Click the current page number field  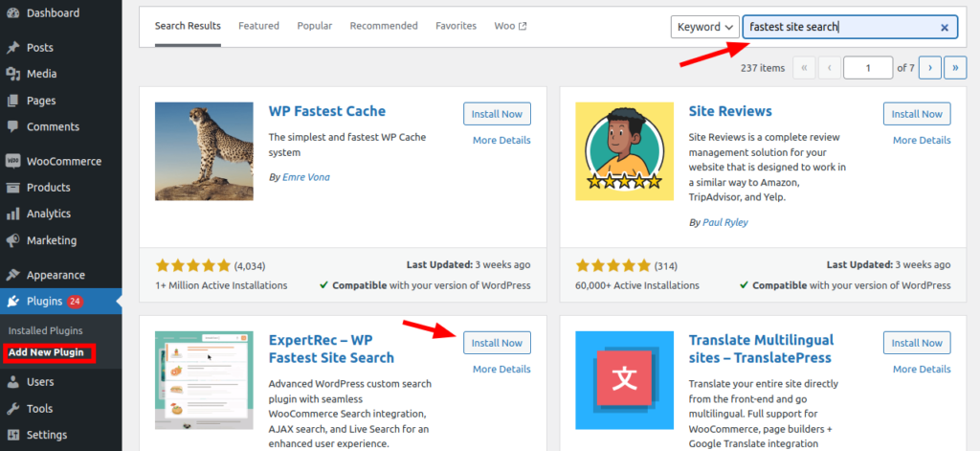868,68
